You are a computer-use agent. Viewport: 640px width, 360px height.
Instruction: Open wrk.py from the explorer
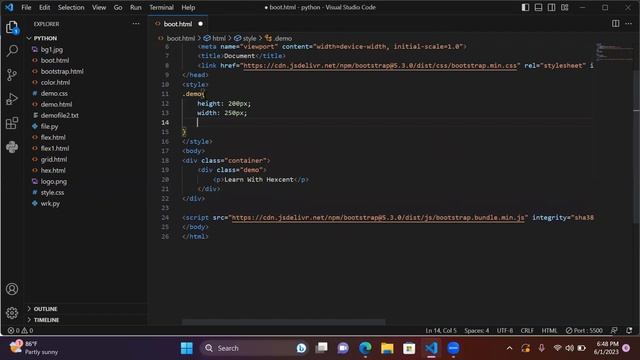click(x=50, y=203)
